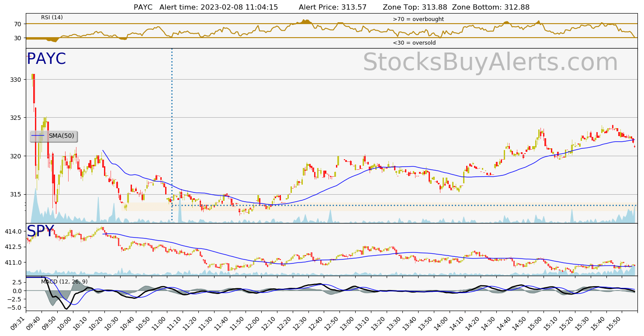Click the '>70 = overbought' annotation
This screenshot has height=336, width=644.
point(418,19)
